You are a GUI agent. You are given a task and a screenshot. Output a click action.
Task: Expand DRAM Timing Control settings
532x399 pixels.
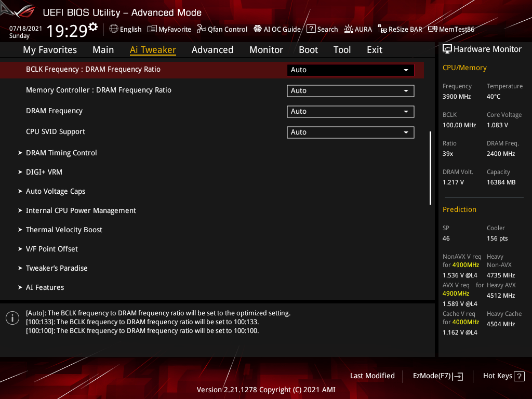(x=61, y=153)
